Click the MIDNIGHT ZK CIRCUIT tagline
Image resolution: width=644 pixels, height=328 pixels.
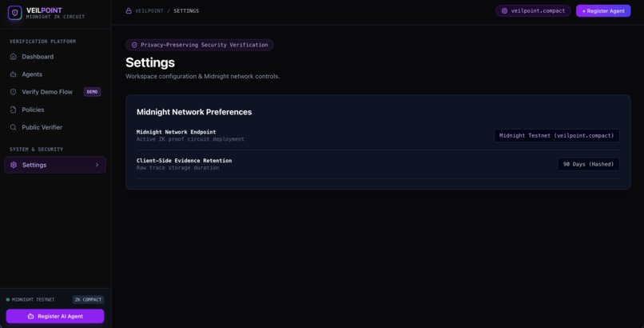[55, 17]
